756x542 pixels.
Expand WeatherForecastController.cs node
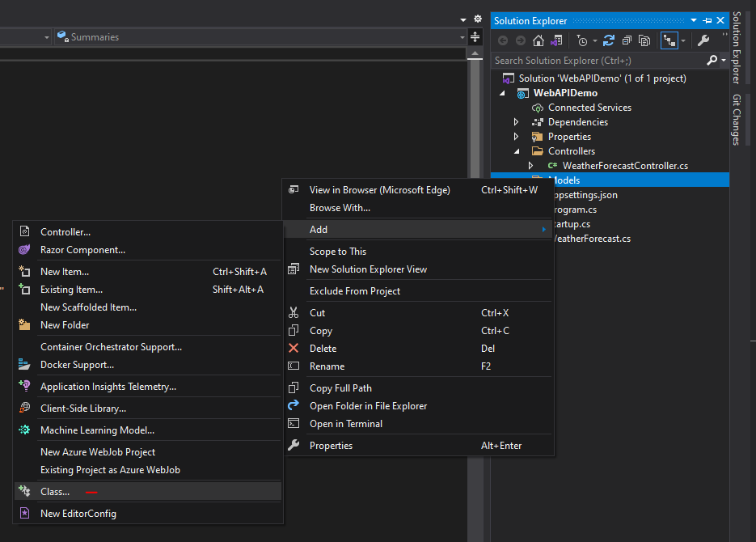531,165
